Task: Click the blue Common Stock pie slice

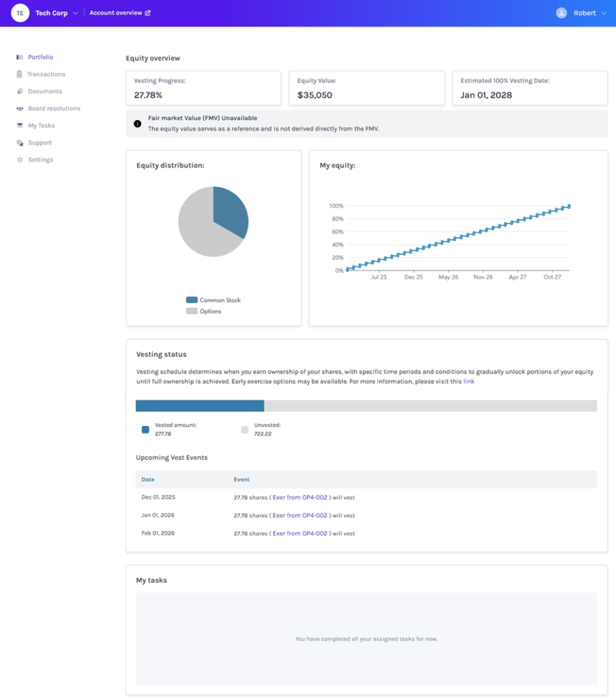Action: point(229,212)
